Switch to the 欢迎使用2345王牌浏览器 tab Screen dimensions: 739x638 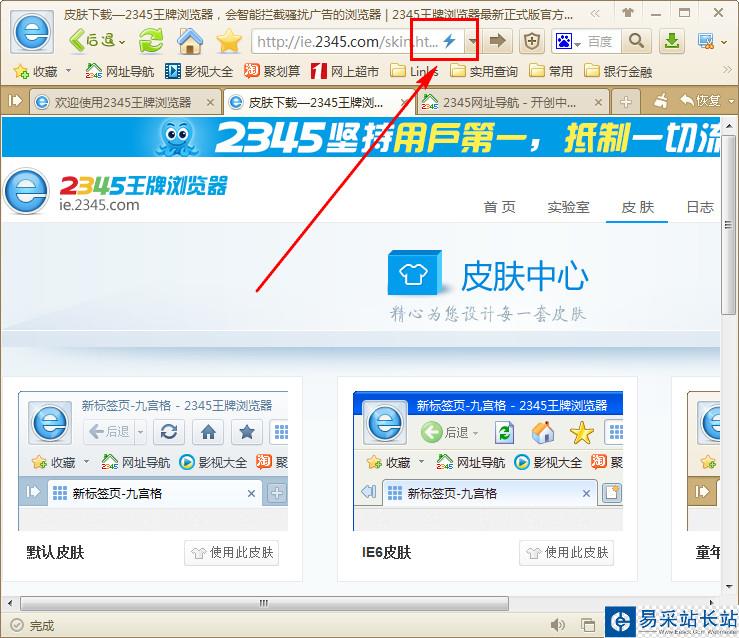[123, 102]
